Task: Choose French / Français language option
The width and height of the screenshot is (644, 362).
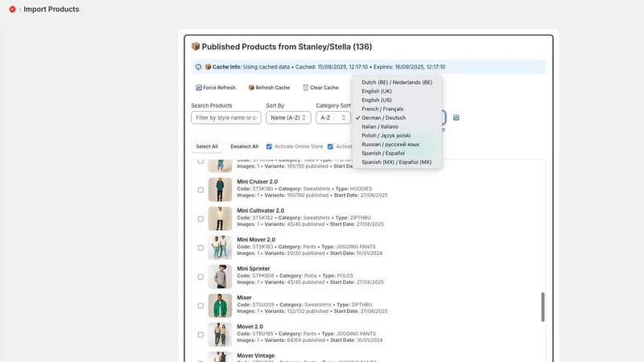Action: 397,109
